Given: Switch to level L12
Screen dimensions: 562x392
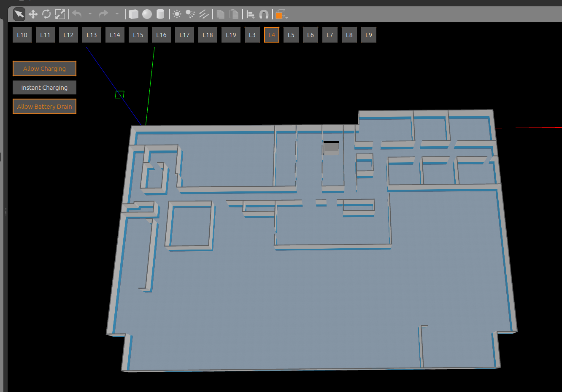Looking at the screenshot, I should (x=68, y=35).
